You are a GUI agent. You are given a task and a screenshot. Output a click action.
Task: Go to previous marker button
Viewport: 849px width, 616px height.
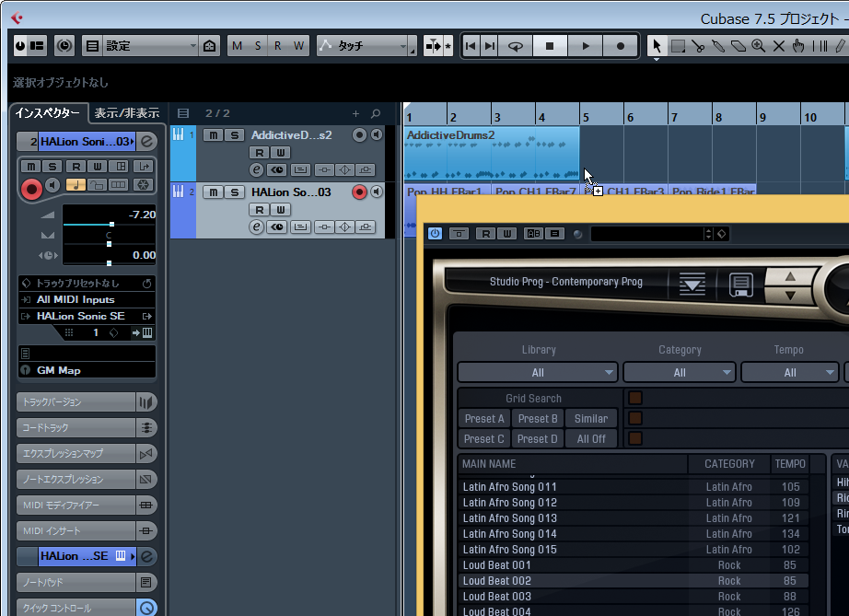471,46
